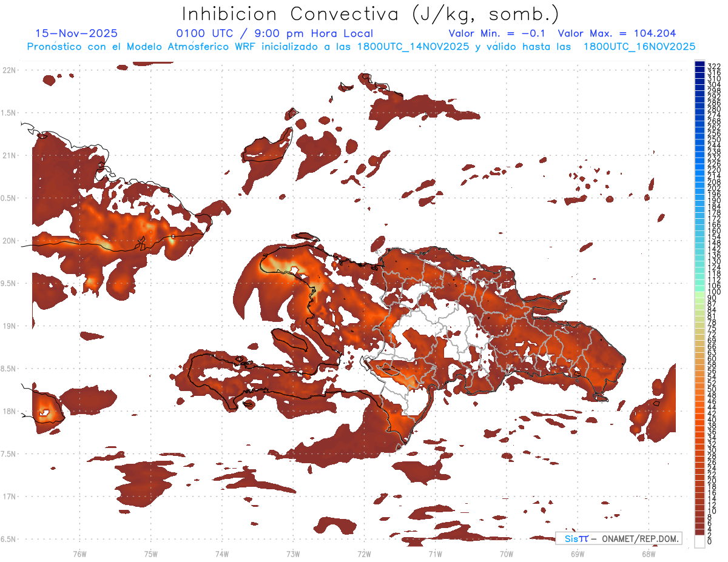The height and width of the screenshot is (562, 728).
Task: Click the title 'Inhibicion Convectiva (J/kg, somb.)'
Action: point(370,15)
